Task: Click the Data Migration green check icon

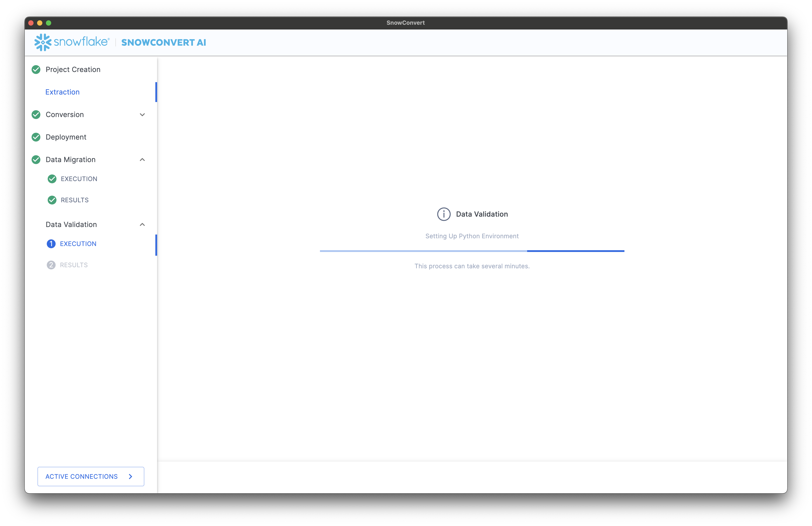Action: (36, 160)
